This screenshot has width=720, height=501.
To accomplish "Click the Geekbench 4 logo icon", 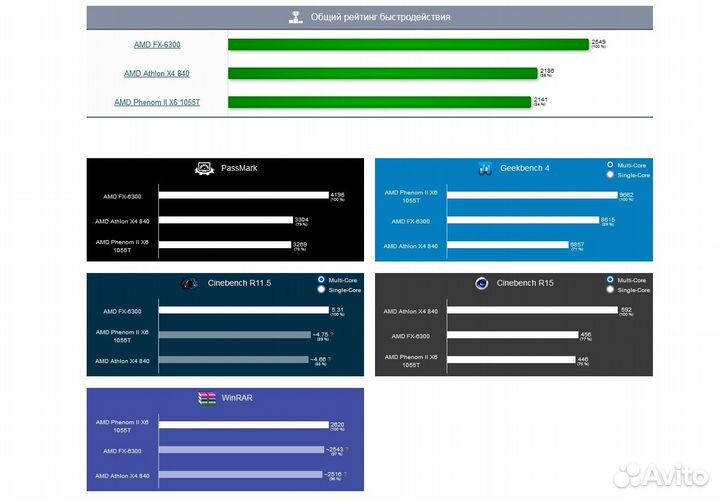I will [x=484, y=168].
